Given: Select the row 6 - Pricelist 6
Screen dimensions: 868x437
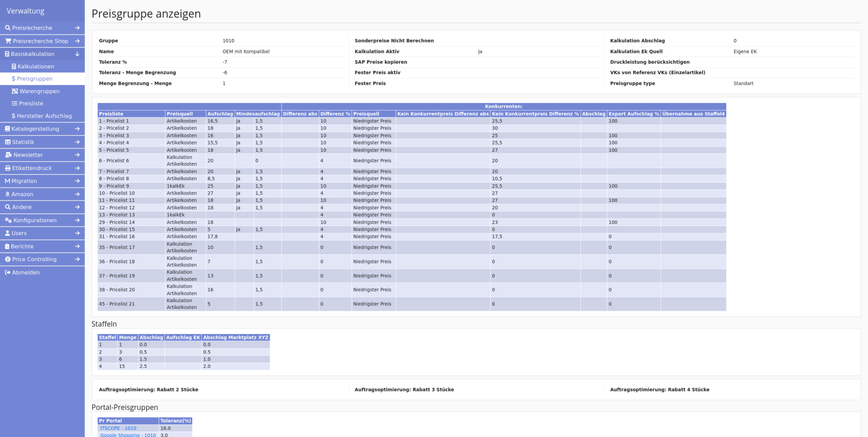Looking at the screenshot, I should tap(412, 160).
